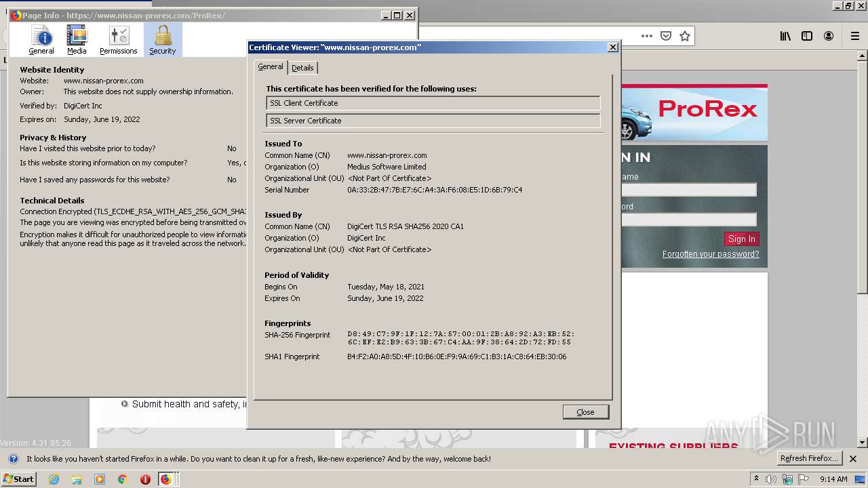Click the taskbar clock showing 9:14 AM
Image resolution: width=868 pixels, height=488 pixels.
833,479
